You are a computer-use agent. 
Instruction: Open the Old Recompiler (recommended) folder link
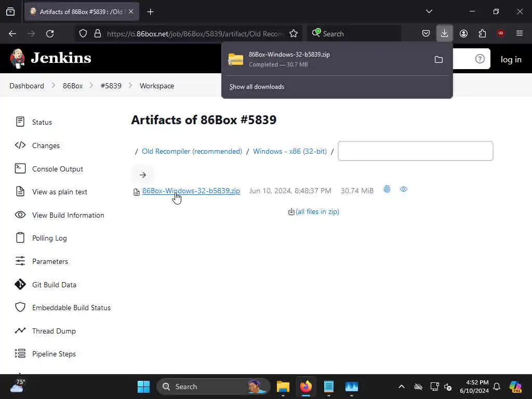pyautogui.click(x=192, y=151)
